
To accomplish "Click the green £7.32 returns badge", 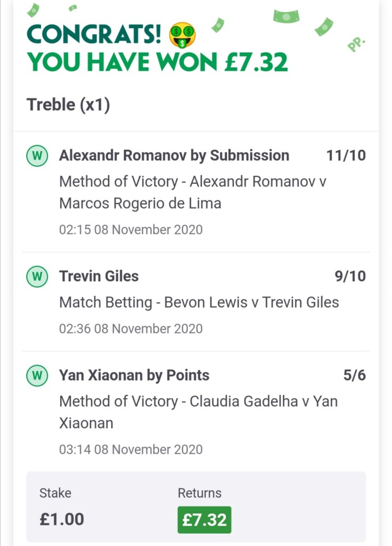I will tap(204, 519).
